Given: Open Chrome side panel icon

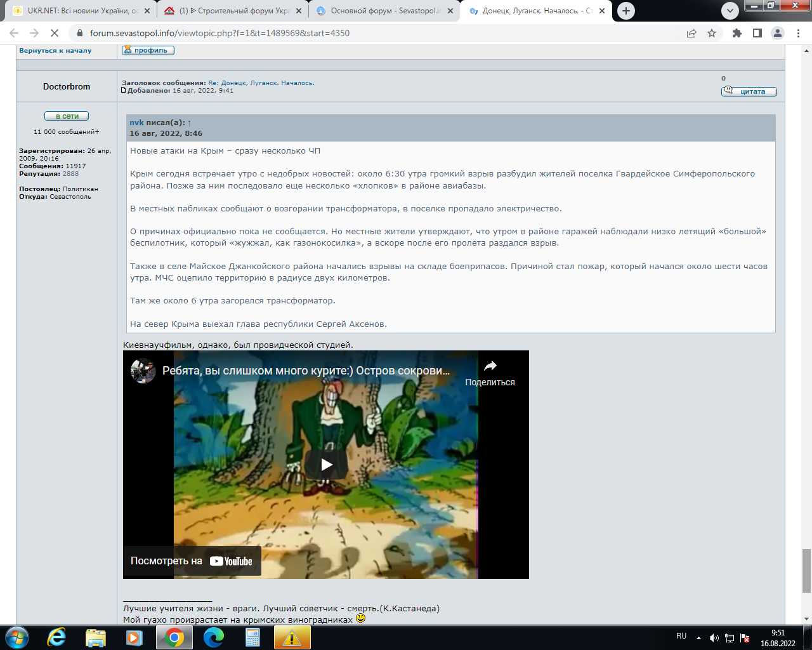Looking at the screenshot, I should pyautogui.click(x=757, y=33).
